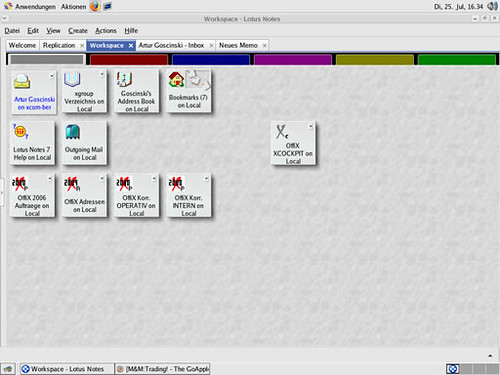Open the Hilfe menu
Screen dimensions: 500x375
pos(131,31)
